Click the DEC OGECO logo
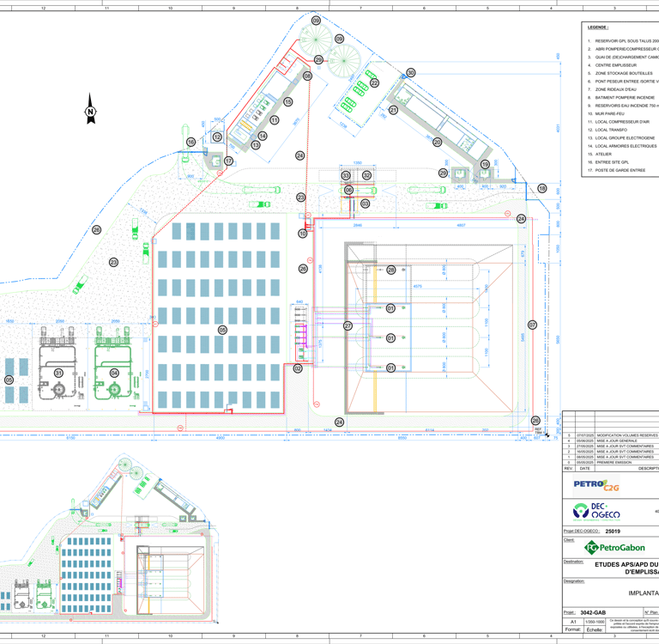This screenshot has width=659, height=644. [596, 511]
